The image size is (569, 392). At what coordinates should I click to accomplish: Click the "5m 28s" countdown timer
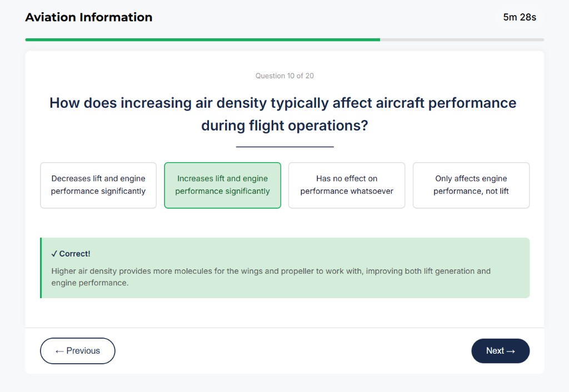click(x=519, y=17)
